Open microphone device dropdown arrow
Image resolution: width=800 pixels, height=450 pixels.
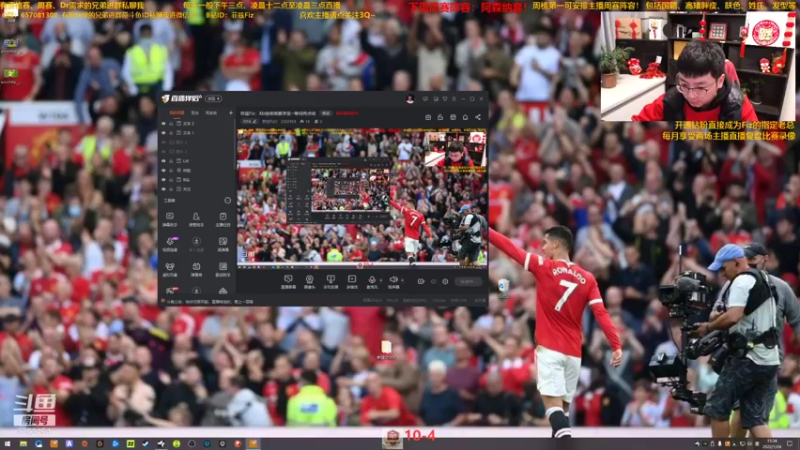(x=381, y=280)
